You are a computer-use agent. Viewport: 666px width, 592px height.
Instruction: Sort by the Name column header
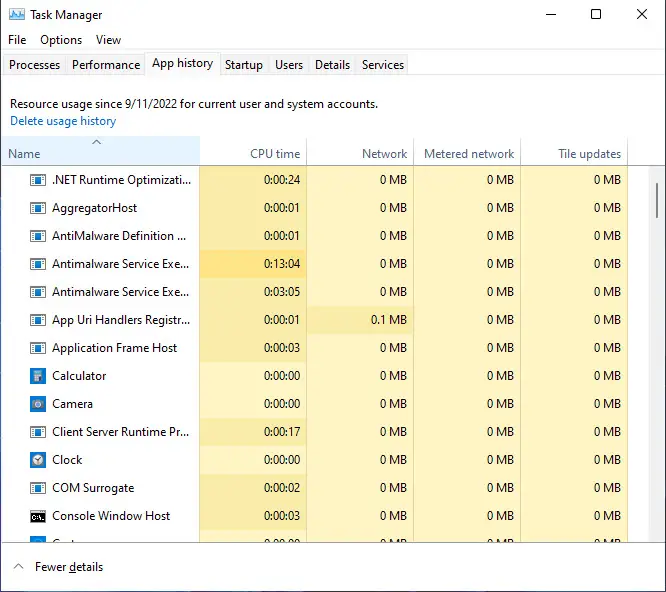point(24,154)
